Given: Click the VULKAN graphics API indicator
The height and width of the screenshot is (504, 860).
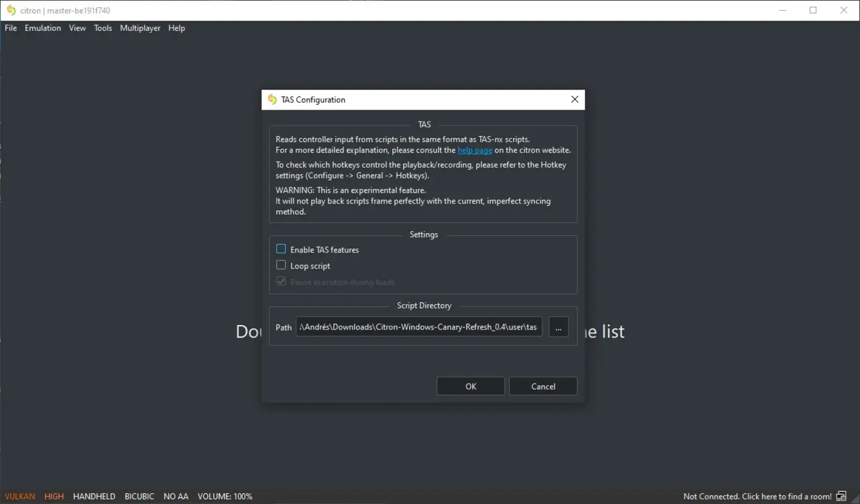Looking at the screenshot, I should [x=20, y=496].
